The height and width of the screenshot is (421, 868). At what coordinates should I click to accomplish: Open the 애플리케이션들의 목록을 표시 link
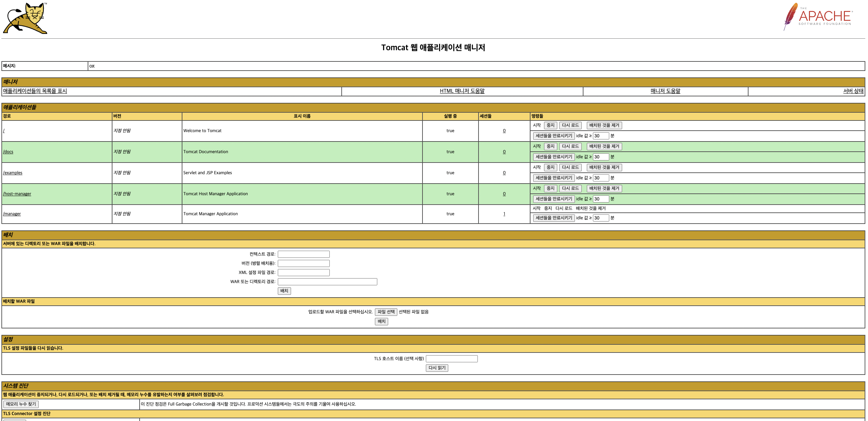pos(35,91)
